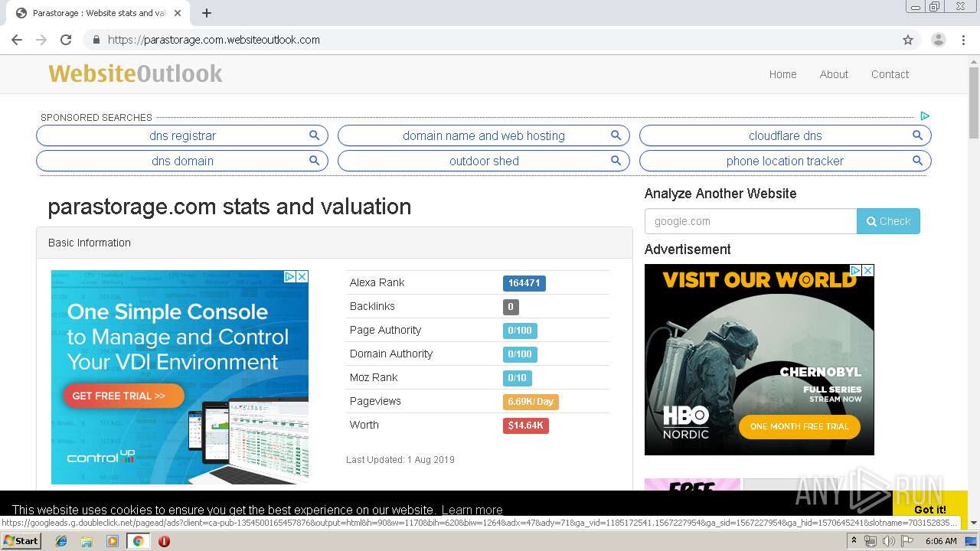Click the Worth value $14.64K
The image size is (980, 551).
[525, 425]
